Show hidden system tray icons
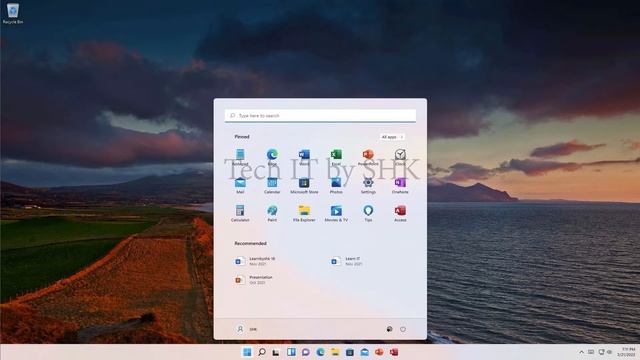Image resolution: width=640 pixels, height=360 pixels. 581,352
